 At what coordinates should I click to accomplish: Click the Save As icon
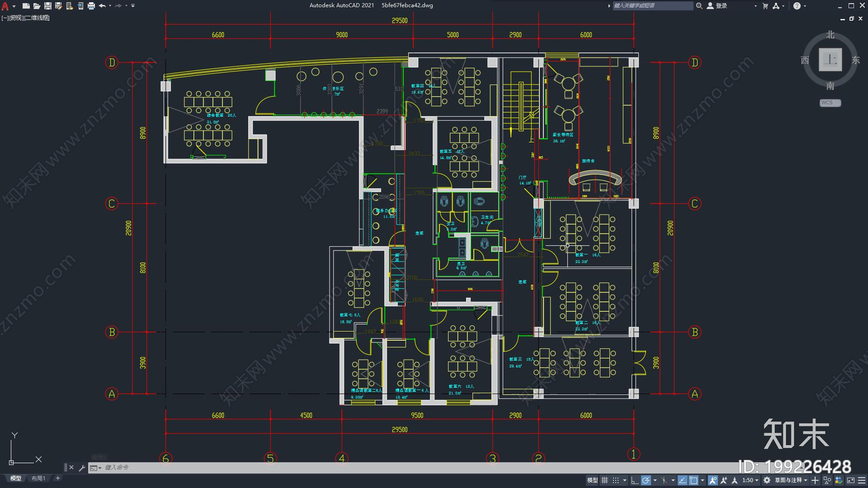click(x=59, y=5)
